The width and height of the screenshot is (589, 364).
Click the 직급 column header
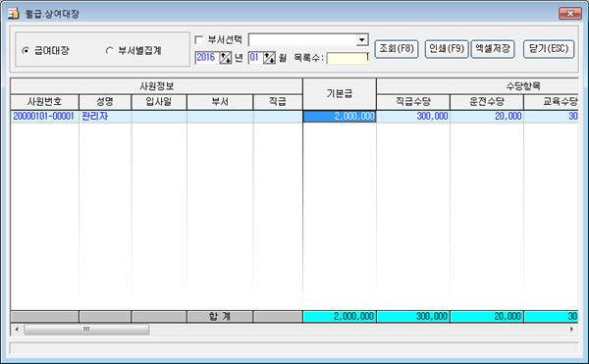coord(278,102)
